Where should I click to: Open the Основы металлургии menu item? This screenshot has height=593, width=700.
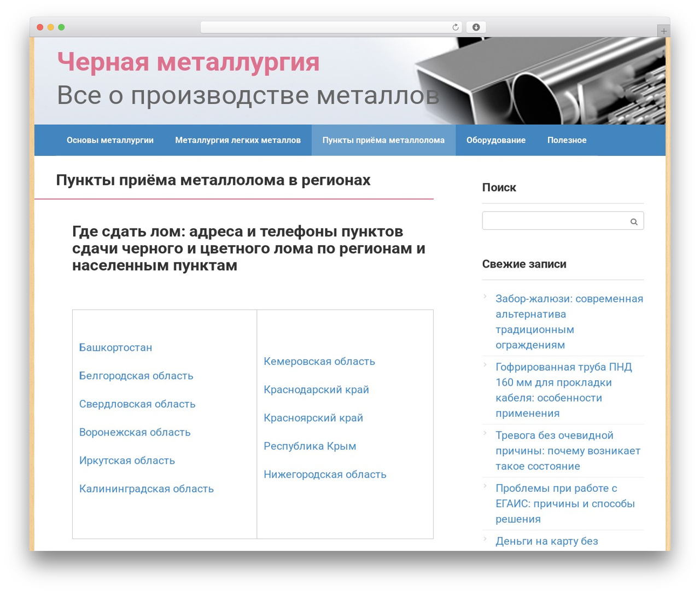tap(110, 140)
